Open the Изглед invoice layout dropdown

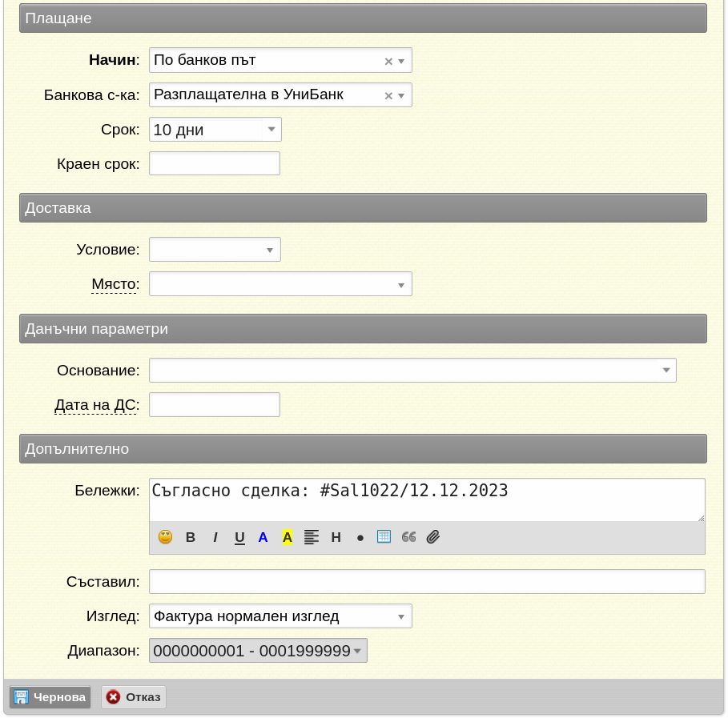400,616
